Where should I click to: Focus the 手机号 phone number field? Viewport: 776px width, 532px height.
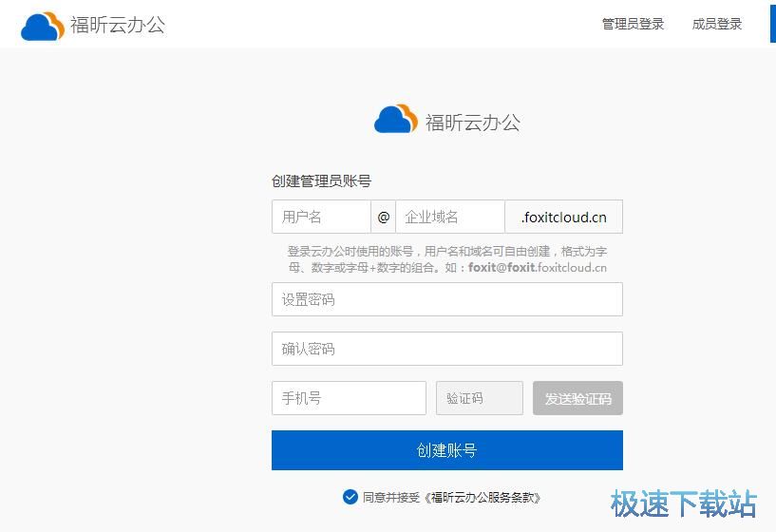pyautogui.click(x=349, y=398)
